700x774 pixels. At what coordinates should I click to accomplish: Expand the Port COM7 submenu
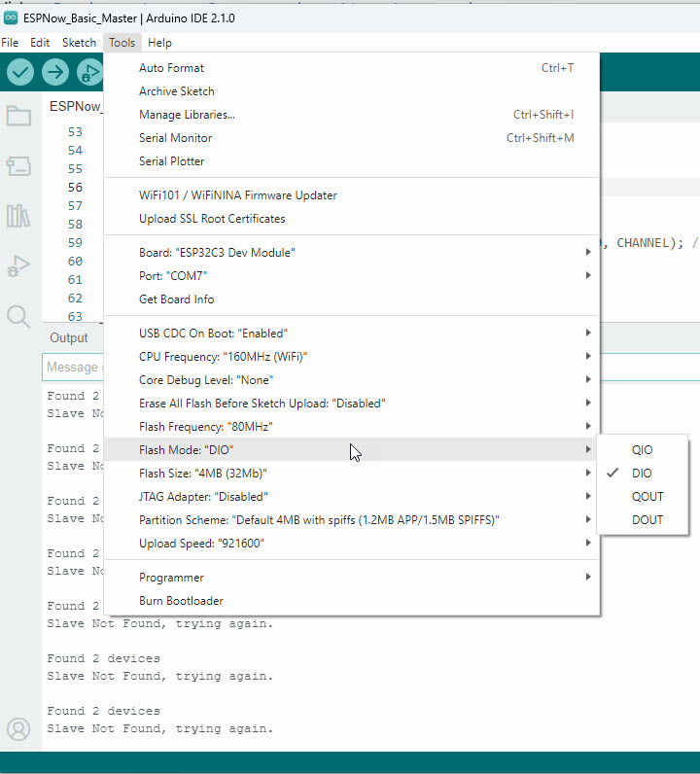pos(352,275)
